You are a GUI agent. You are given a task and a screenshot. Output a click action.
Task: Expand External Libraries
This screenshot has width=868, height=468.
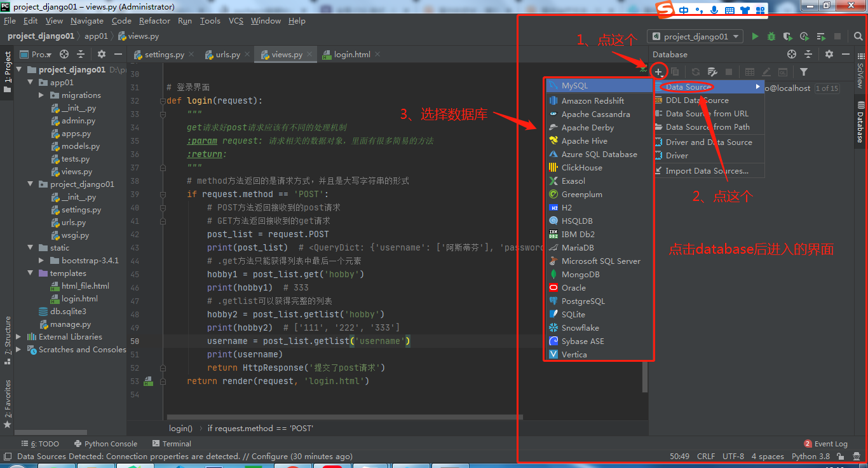point(18,337)
